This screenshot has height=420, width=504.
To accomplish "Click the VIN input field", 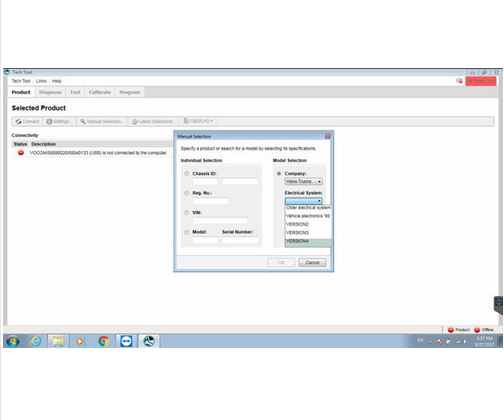I will 220,221.
